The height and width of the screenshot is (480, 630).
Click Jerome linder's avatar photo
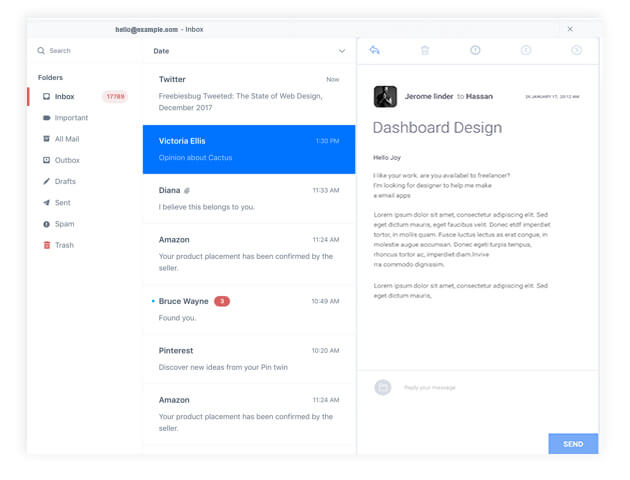(385, 96)
